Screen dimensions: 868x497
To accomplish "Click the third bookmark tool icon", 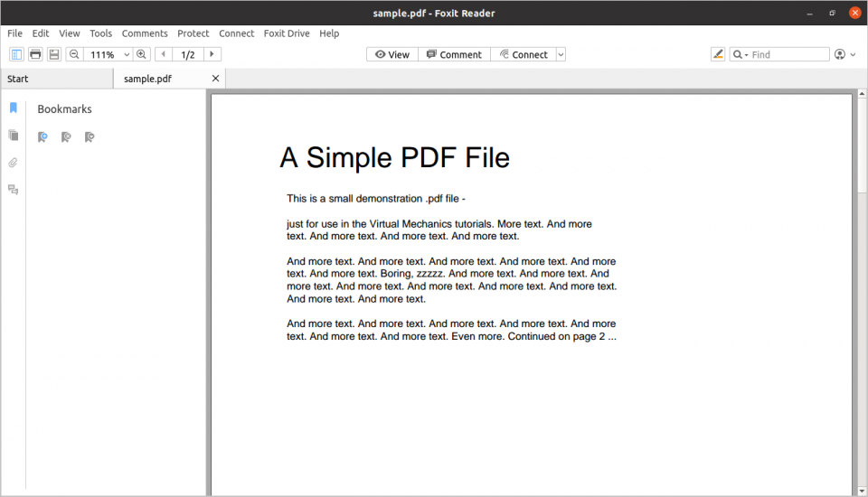I will (x=90, y=136).
